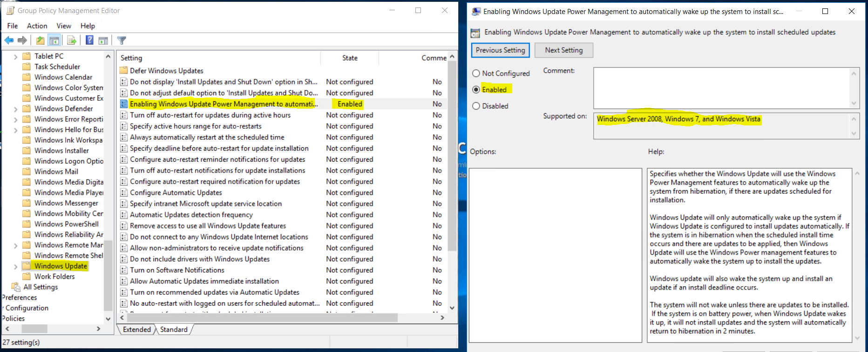Expand the Windows Defender tree node

(x=16, y=109)
